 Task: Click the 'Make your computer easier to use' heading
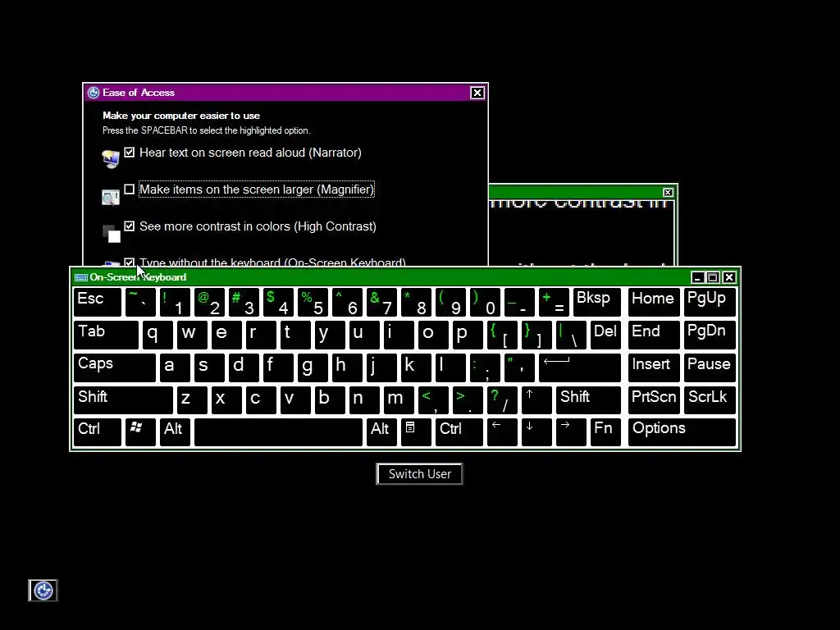tap(181, 115)
